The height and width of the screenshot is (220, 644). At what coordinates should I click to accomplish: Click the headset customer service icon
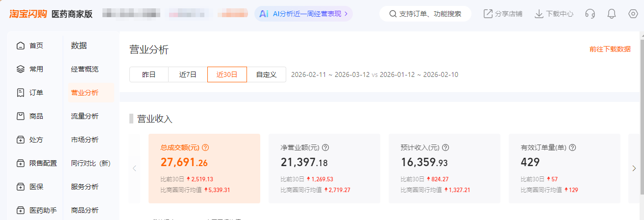point(590,14)
